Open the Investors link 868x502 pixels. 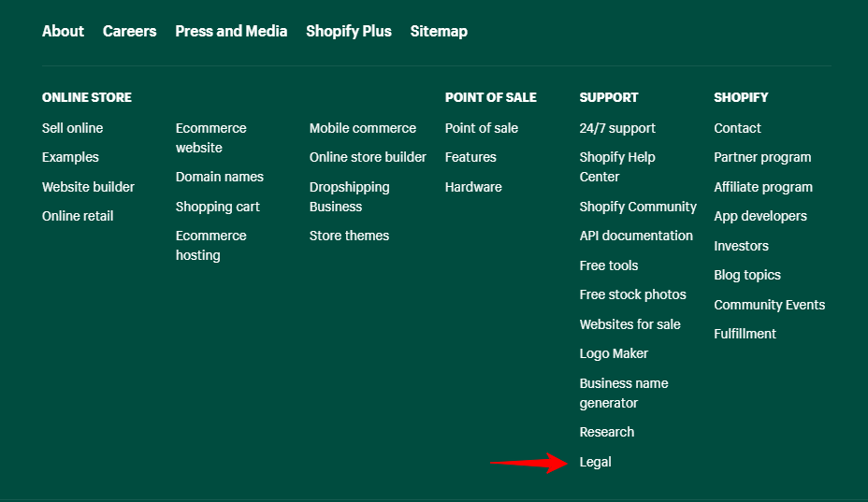tap(741, 246)
